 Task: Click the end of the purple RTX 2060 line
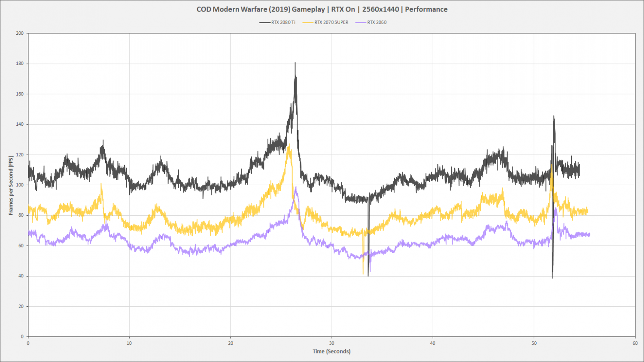point(589,235)
